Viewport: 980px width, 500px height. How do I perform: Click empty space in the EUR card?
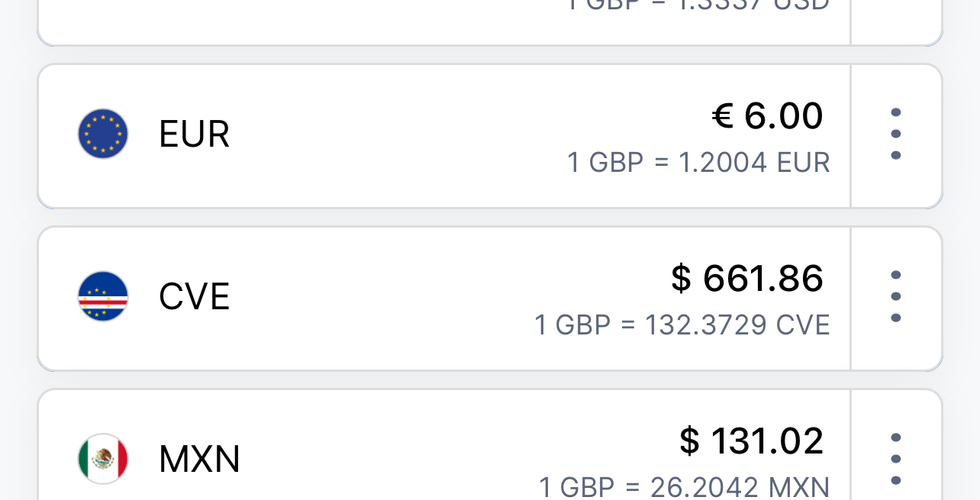[400, 135]
